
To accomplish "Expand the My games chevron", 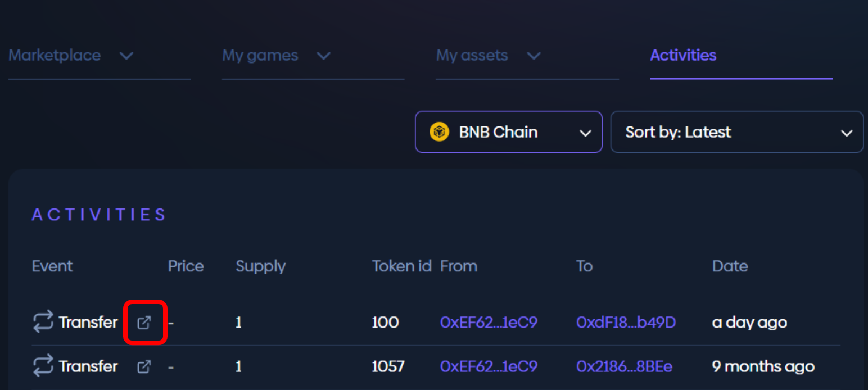I will (x=323, y=56).
